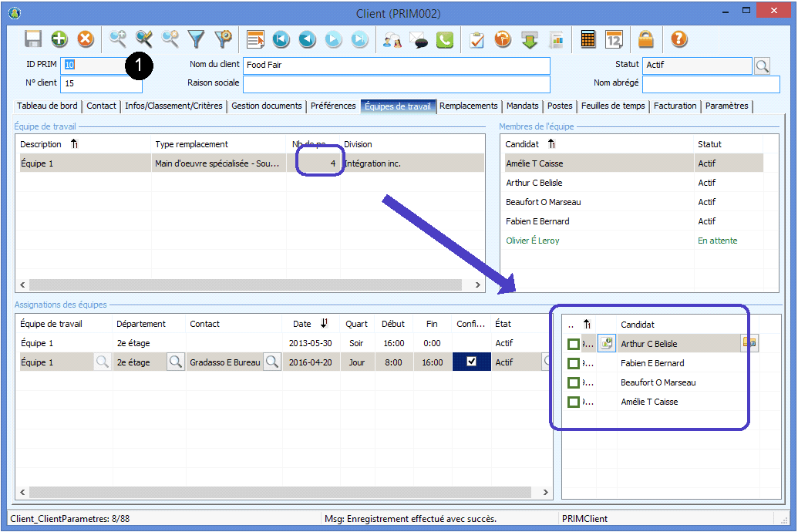Check the box beside Amélie T Caisse

pyautogui.click(x=574, y=402)
